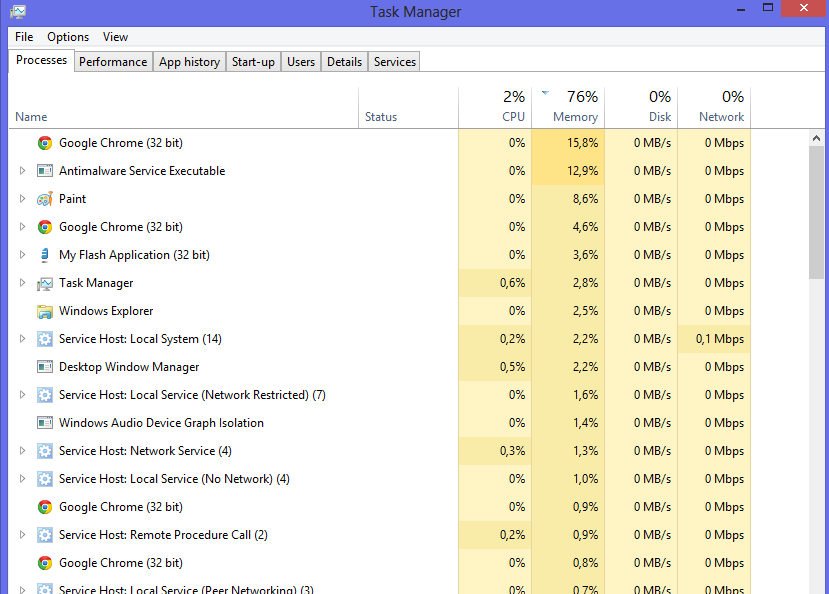Click the Service Host: Local Service (Network Restricted) icon

coord(45,395)
